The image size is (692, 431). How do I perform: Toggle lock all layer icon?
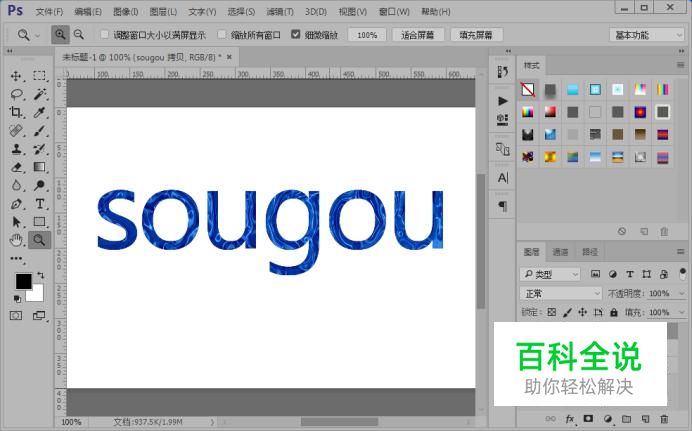point(614,312)
